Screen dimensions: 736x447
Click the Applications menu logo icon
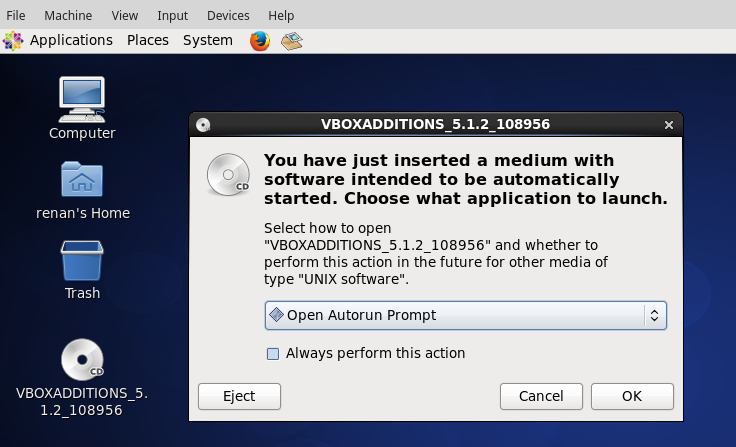[x=13, y=41]
